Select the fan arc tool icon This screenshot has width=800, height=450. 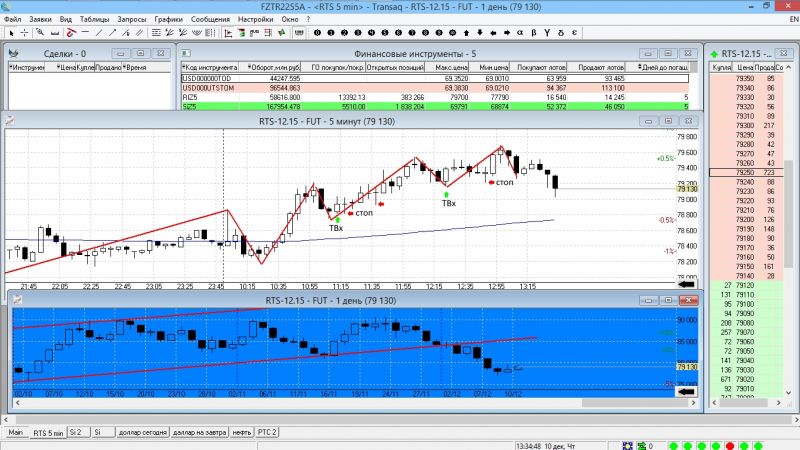tap(197, 33)
